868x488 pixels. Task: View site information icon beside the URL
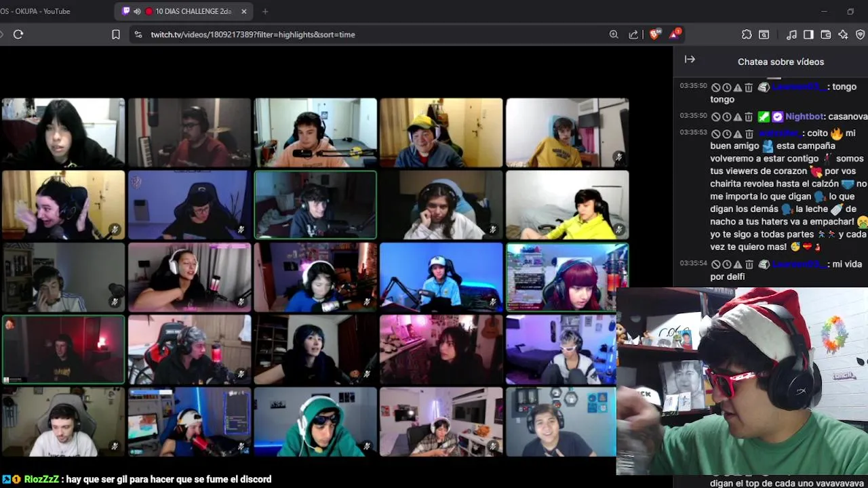coord(138,35)
